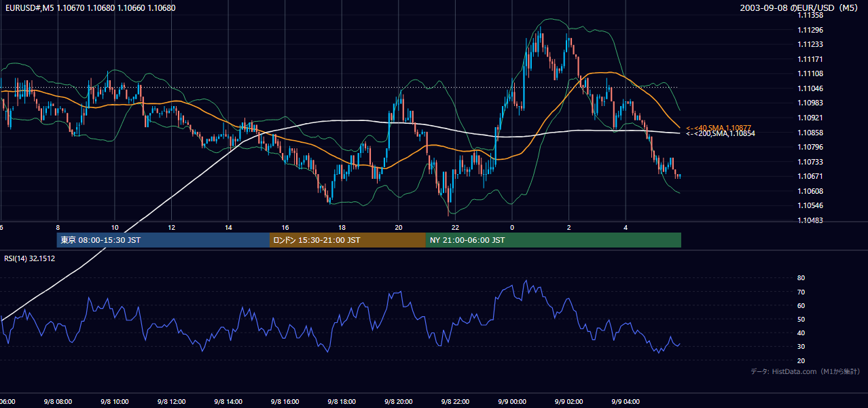Click RSI scale value 70

pos(801,292)
